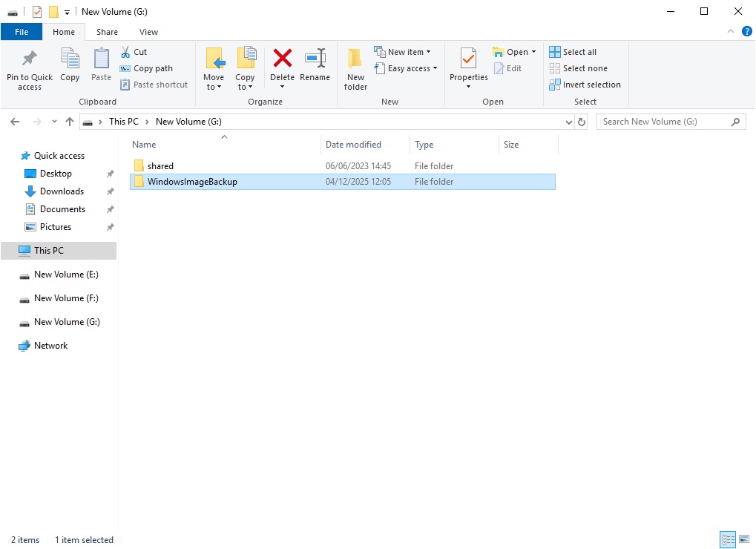
Task: Collapse the ribbon with the chevron
Action: click(x=731, y=32)
